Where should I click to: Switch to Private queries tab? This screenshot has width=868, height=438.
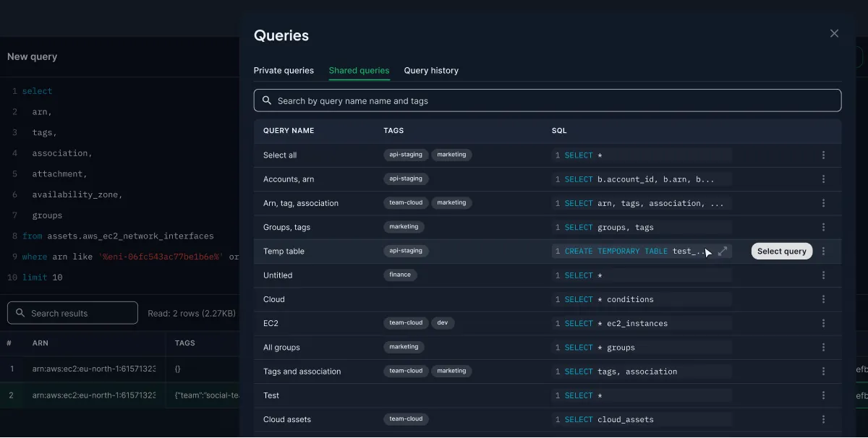284,71
